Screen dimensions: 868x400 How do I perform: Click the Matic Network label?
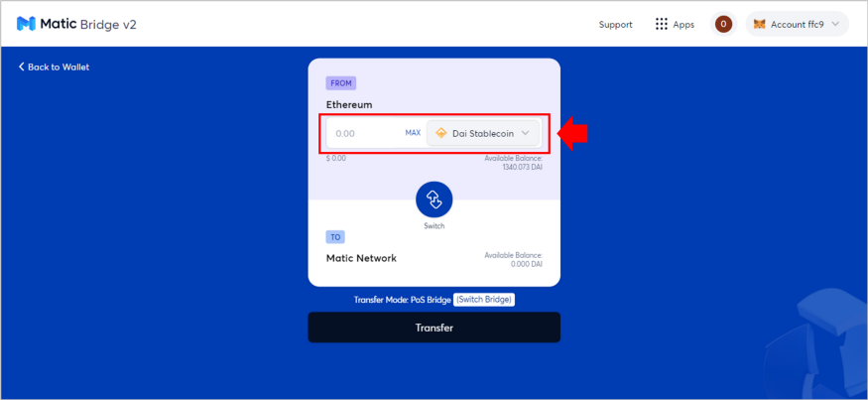[361, 258]
